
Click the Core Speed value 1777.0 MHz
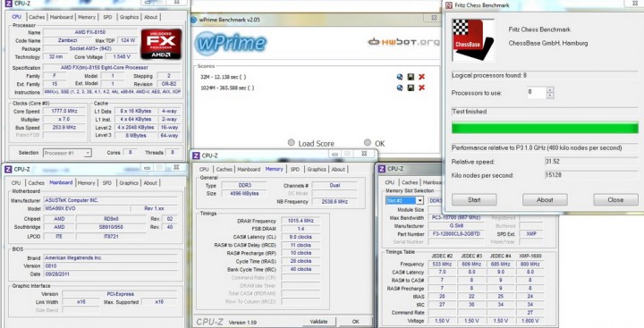[64, 111]
